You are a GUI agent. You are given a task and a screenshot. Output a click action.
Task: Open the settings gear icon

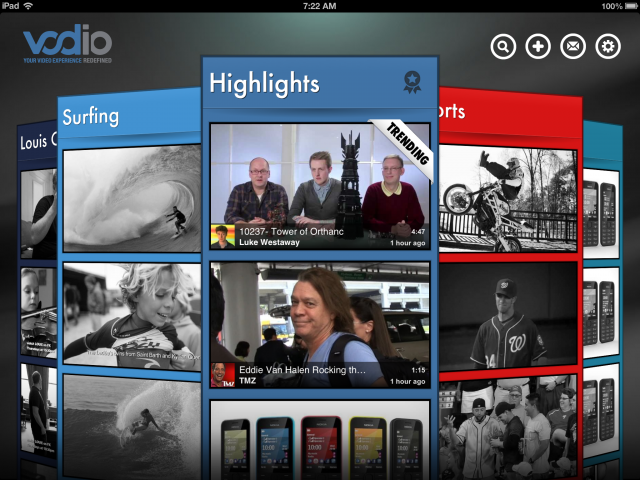tap(608, 47)
